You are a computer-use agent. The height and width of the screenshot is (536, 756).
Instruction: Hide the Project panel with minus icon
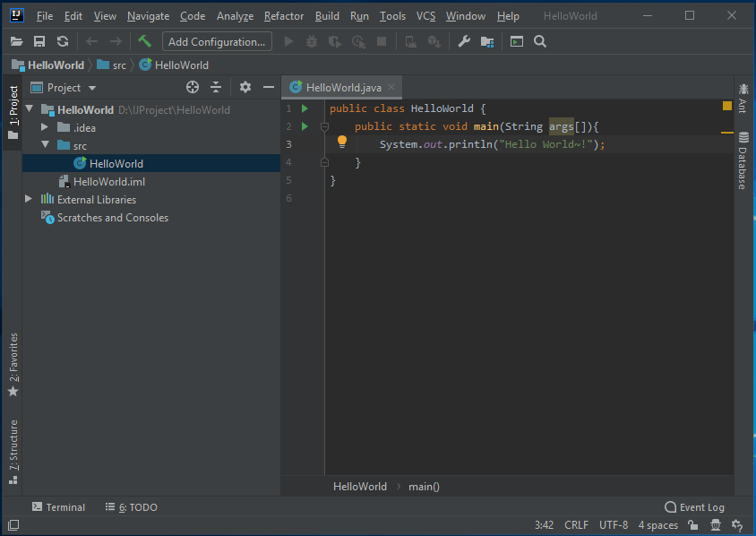269,87
